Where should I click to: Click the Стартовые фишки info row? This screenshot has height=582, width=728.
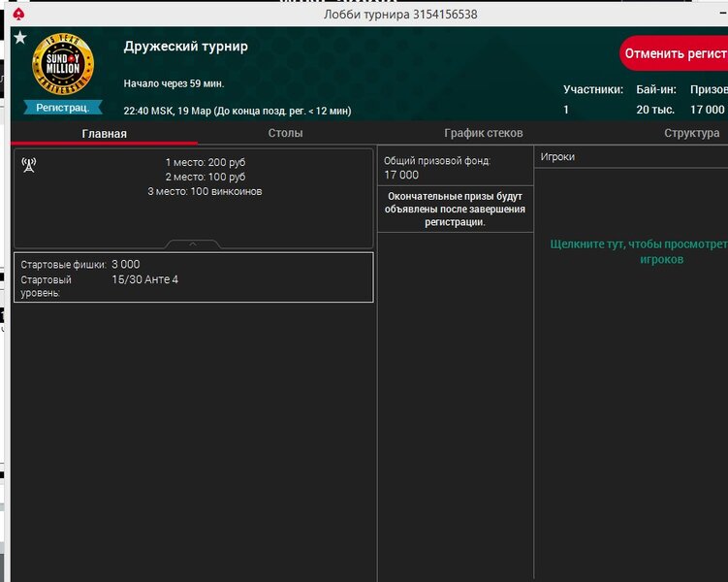192,264
